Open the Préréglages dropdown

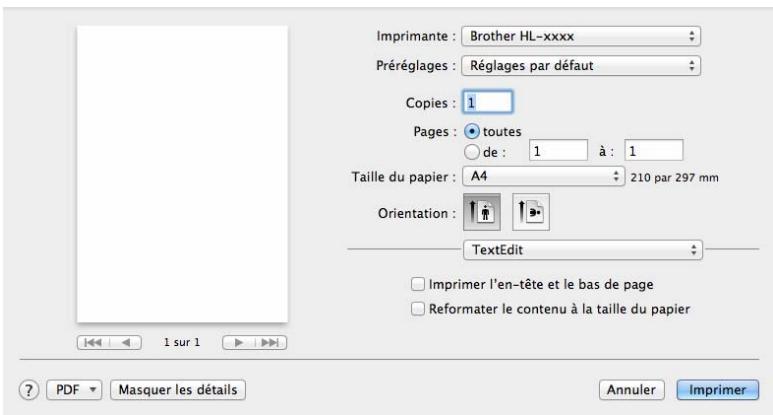click(581, 66)
